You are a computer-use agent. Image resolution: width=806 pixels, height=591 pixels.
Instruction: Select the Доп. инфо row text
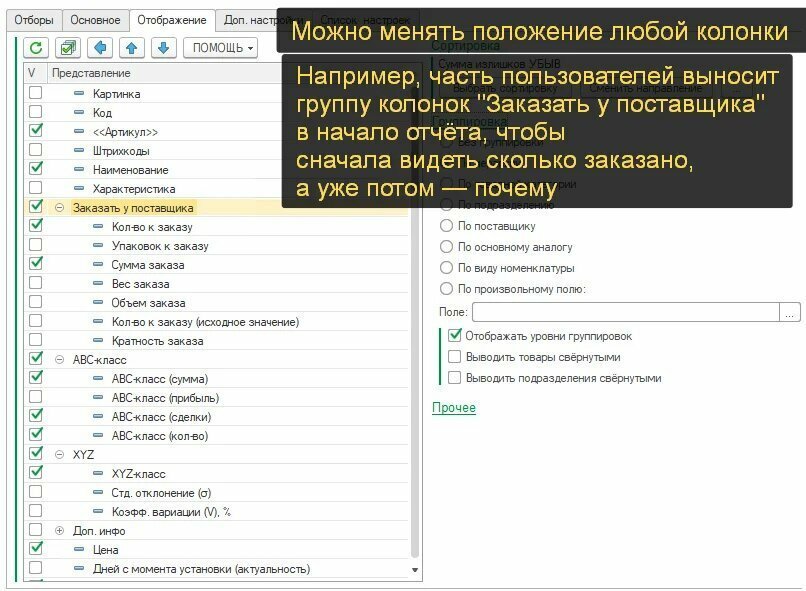[99, 531]
